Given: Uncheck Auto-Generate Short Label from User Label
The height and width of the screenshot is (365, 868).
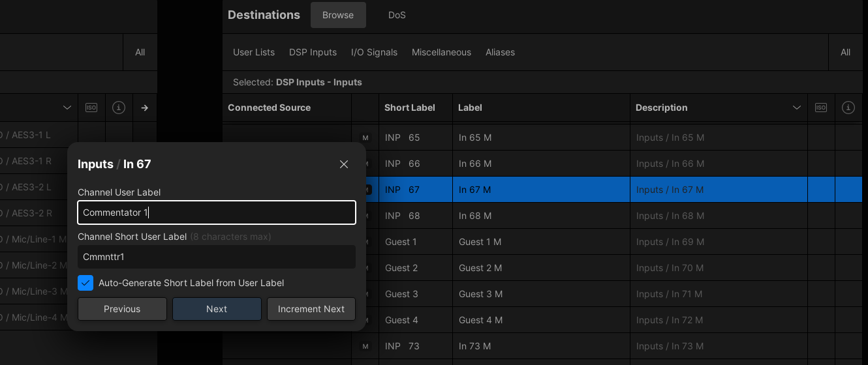Looking at the screenshot, I should (x=85, y=283).
